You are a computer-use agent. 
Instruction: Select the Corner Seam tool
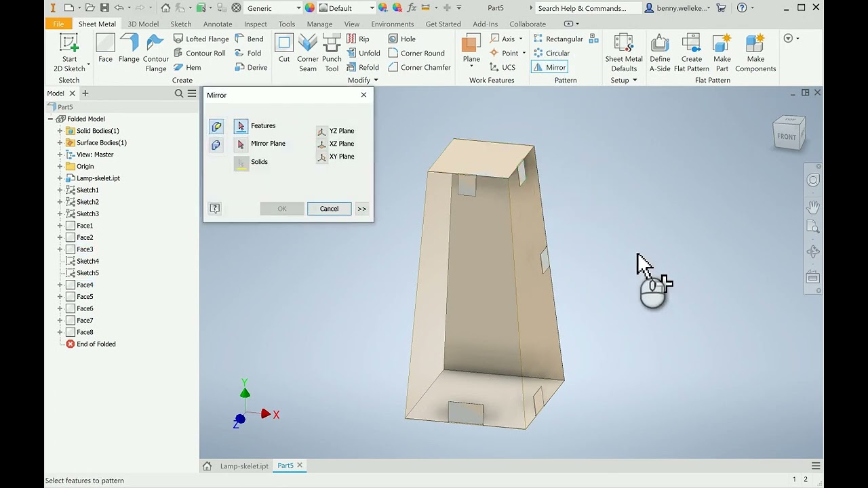[x=308, y=53]
